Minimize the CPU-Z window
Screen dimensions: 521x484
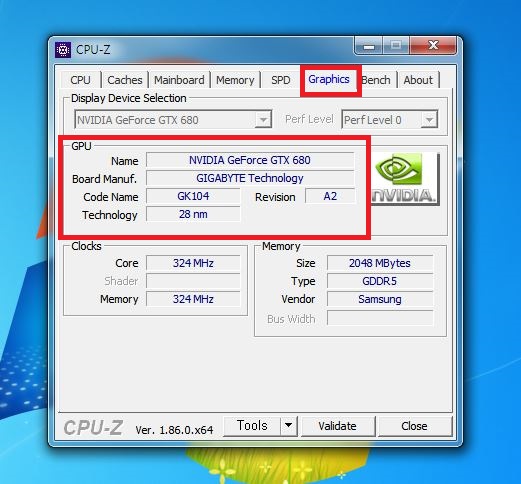coord(369,46)
